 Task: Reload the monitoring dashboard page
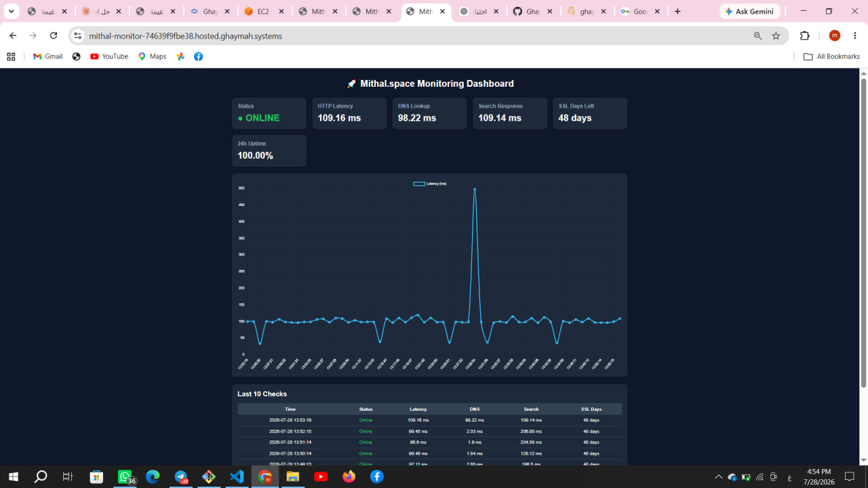(x=54, y=36)
